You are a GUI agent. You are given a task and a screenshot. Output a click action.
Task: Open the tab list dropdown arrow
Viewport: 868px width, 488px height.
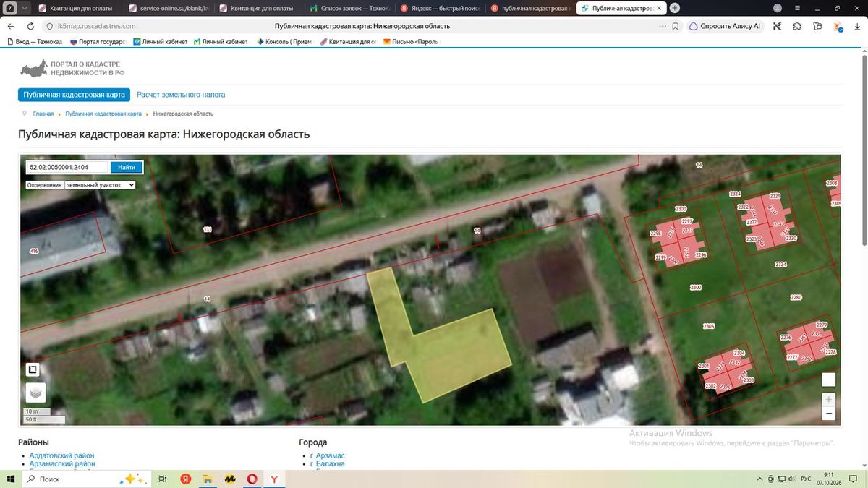[25, 8]
